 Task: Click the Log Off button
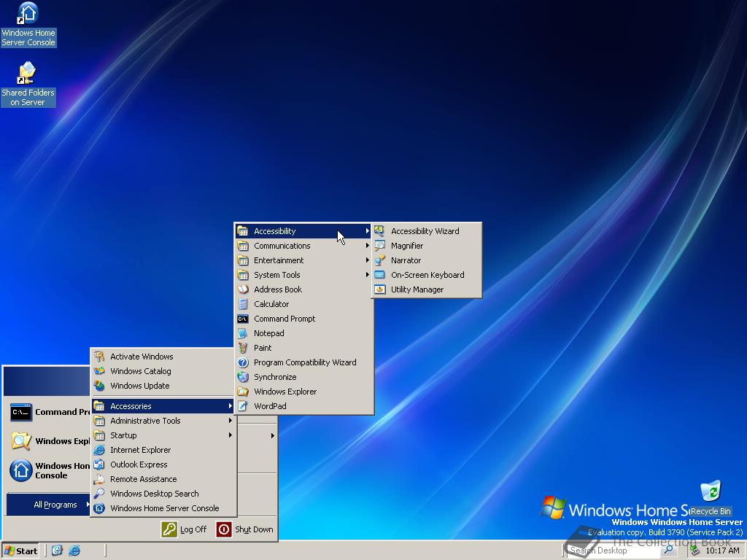point(184,529)
